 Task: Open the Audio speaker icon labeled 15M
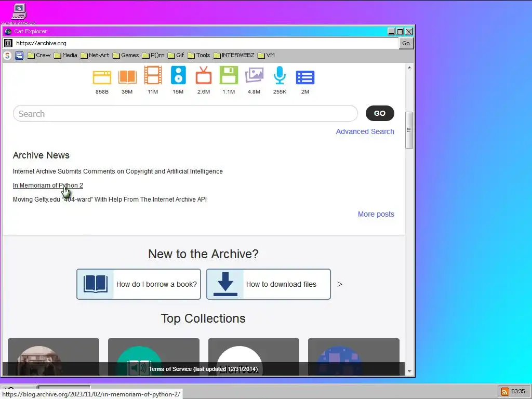(x=178, y=75)
